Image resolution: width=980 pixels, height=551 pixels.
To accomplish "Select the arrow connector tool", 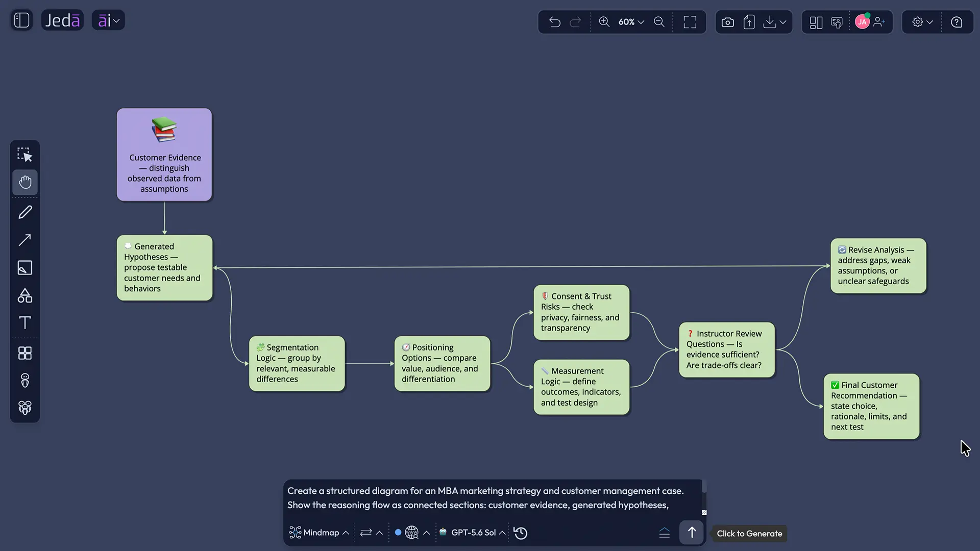I will point(25,240).
